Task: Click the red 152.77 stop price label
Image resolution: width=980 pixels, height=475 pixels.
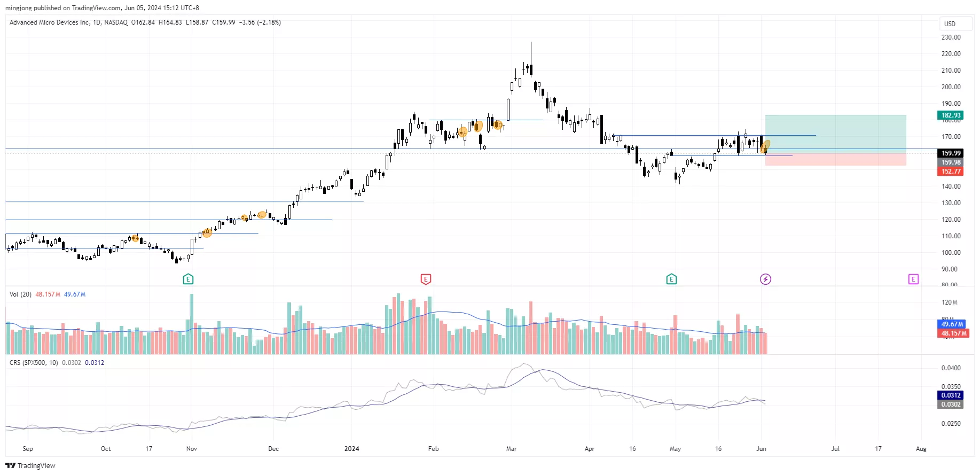Action: tap(951, 172)
